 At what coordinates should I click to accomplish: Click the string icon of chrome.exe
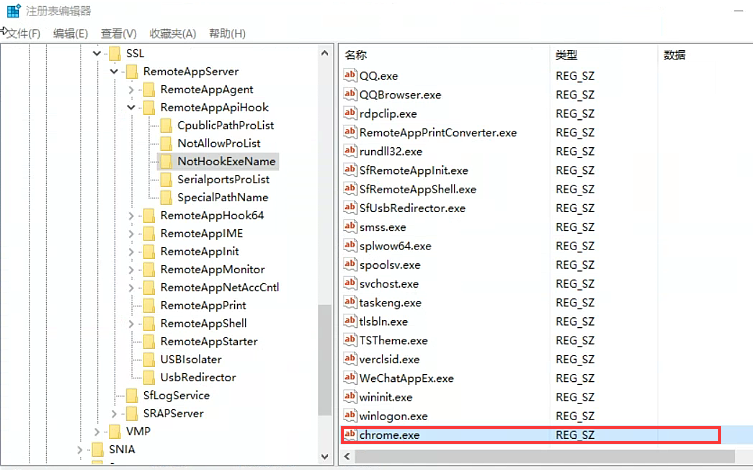350,434
